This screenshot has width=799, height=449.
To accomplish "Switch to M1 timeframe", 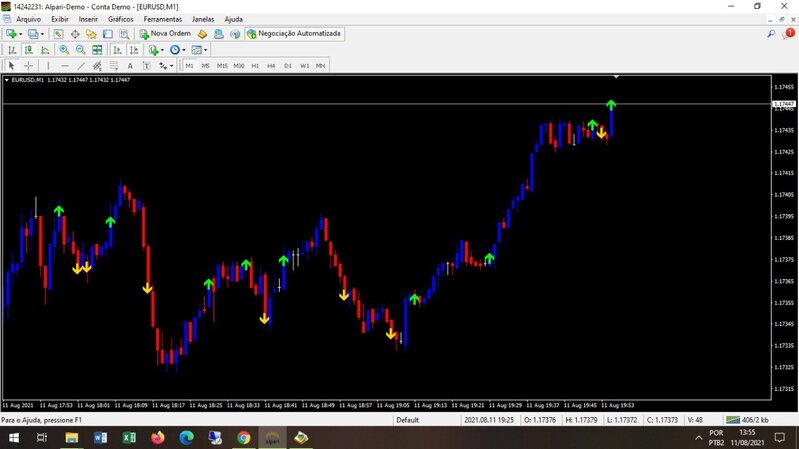I will point(189,66).
